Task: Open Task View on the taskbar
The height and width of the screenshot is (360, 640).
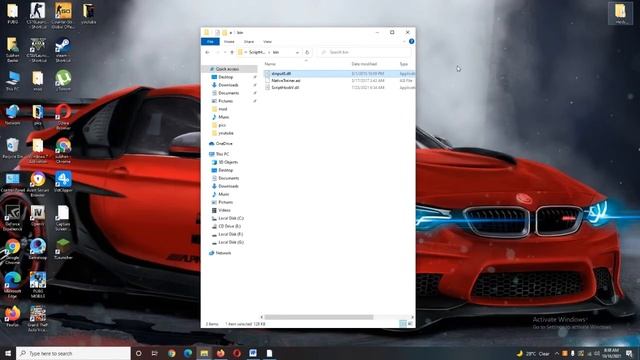Action: pyautogui.click(x=155, y=353)
